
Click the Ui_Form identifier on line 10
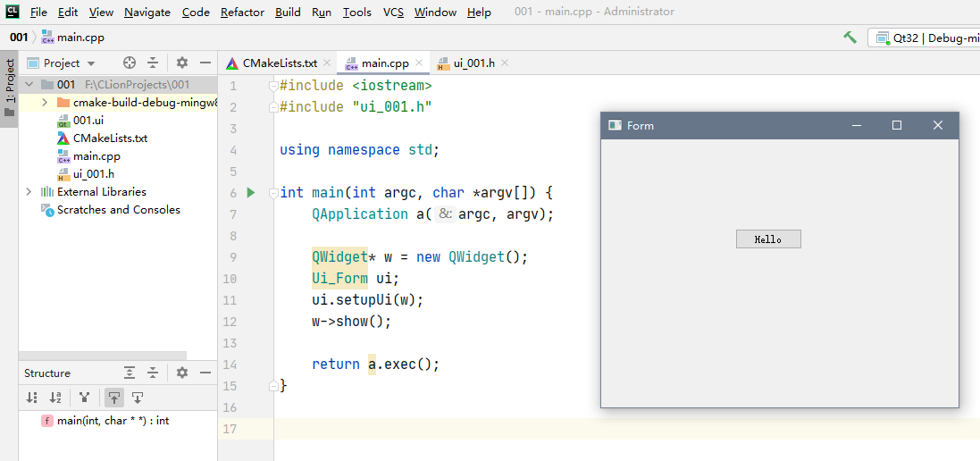[x=339, y=278]
